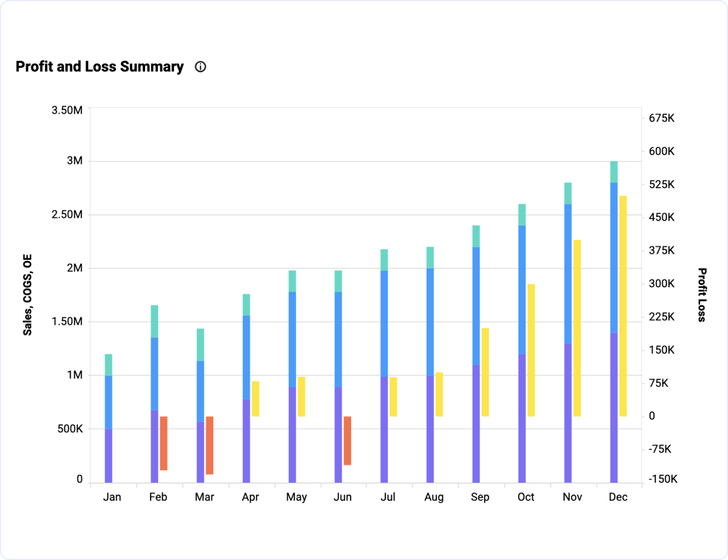Viewport: 728px width, 560px height.
Task: Select the yellow November profit bar
Action: tap(577, 328)
